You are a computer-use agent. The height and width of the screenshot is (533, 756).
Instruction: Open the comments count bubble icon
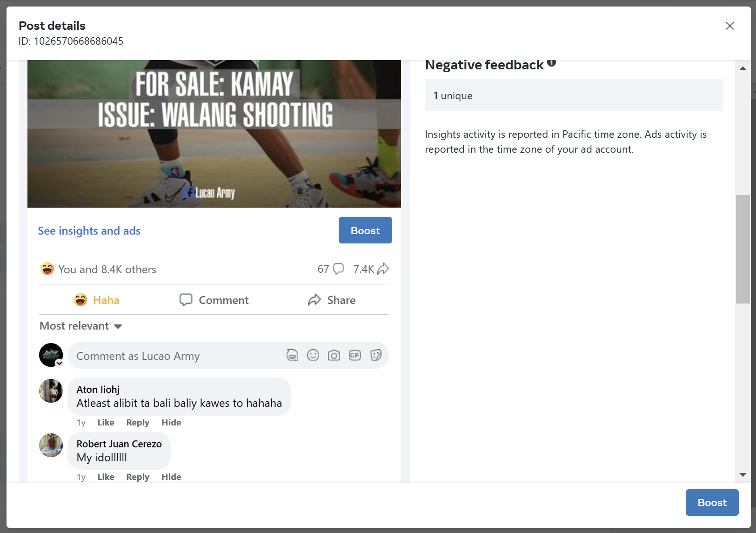point(338,269)
